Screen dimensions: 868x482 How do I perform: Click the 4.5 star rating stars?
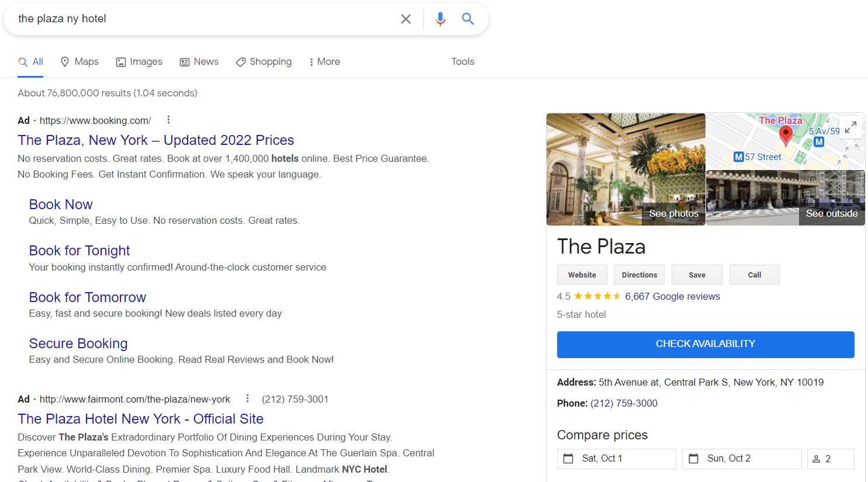(596, 296)
